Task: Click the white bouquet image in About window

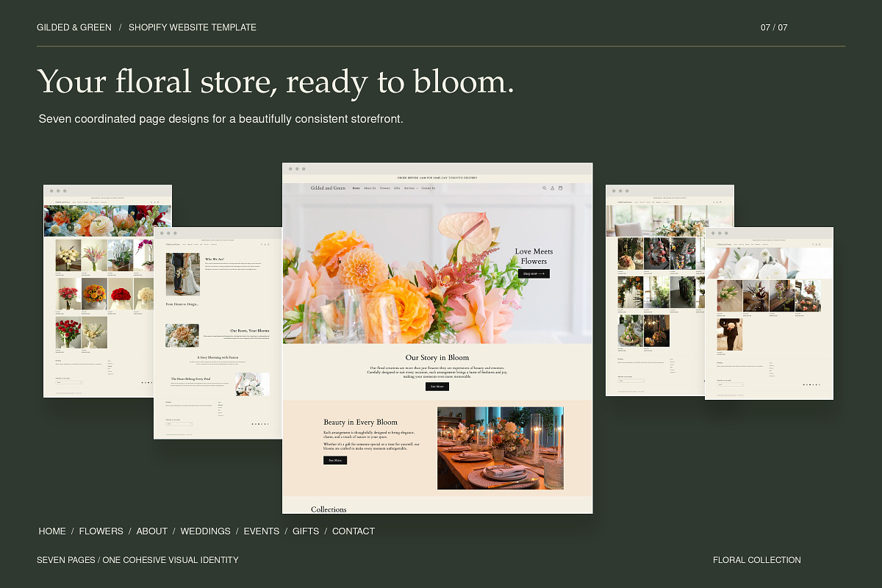Action: 252,384
